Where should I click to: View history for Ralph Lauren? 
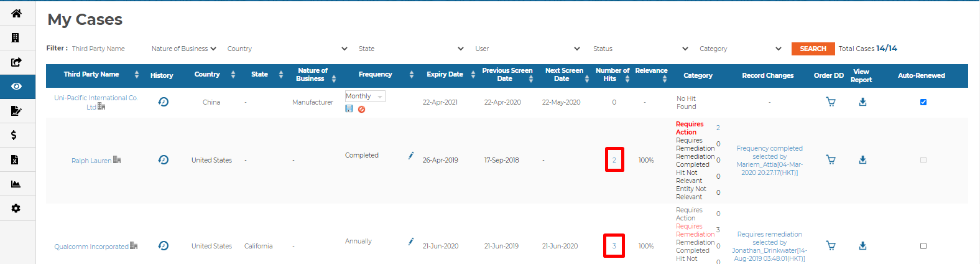[164, 160]
